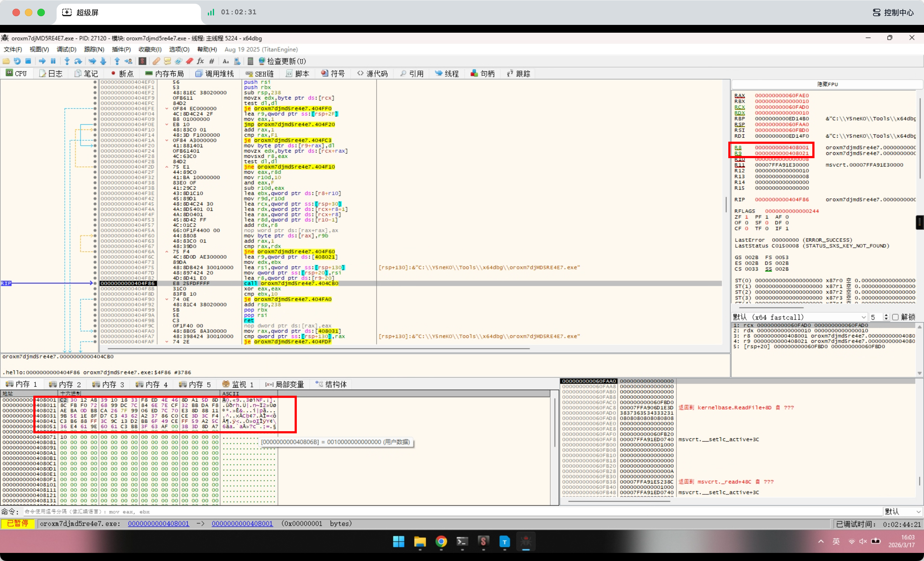Click the open file folder icon
Screen dimensions: 924x561
6,61
